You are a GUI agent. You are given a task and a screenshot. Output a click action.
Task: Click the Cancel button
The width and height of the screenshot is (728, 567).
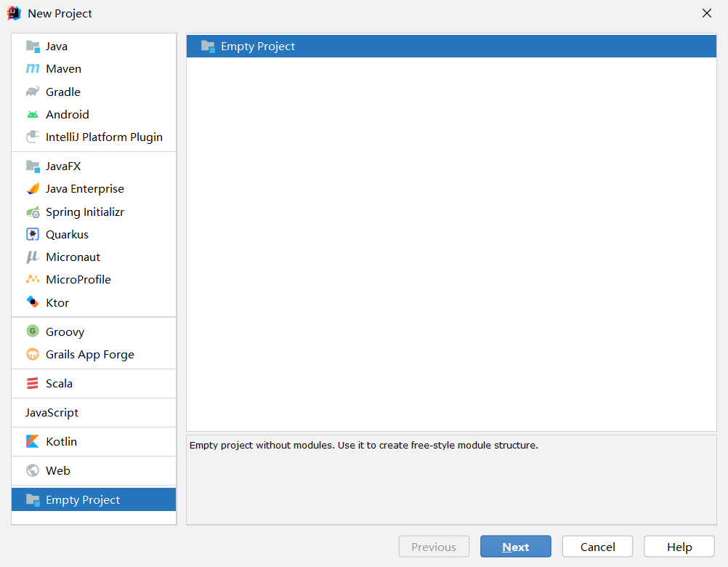pos(597,546)
